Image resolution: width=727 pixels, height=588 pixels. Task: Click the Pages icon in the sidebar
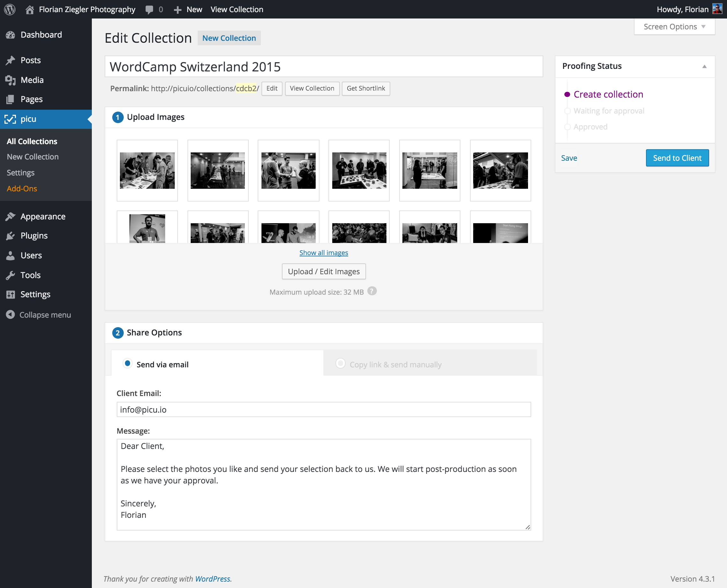[11, 99]
